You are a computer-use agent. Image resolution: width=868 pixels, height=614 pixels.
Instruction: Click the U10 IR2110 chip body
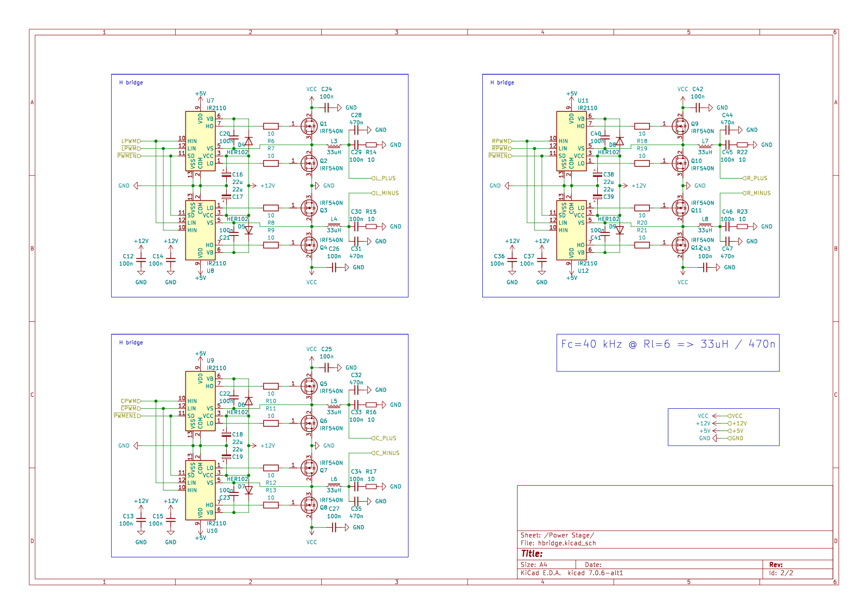201,490
